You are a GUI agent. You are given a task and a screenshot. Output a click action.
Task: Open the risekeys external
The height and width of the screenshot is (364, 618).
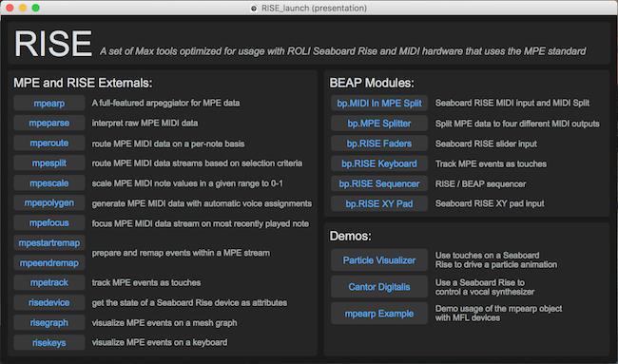49,343
